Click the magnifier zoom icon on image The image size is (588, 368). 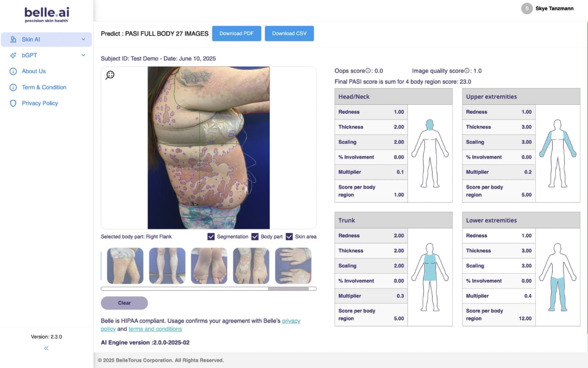click(x=110, y=75)
